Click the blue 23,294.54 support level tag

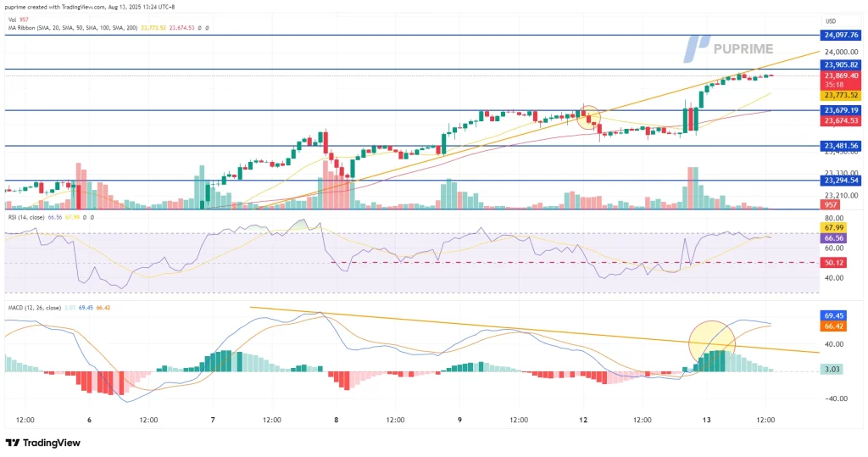(841, 181)
